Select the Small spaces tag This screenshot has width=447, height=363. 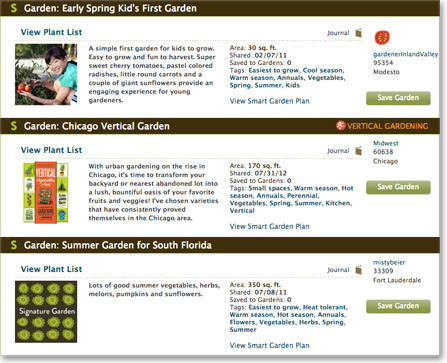(269, 188)
